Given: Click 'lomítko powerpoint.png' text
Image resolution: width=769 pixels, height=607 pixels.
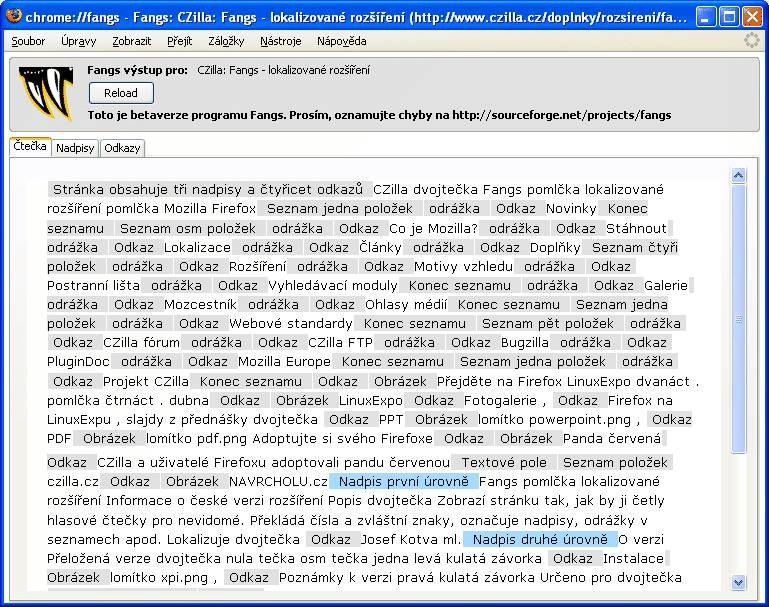Looking at the screenshot, I should pyautogui.click(x=554, y=420).
